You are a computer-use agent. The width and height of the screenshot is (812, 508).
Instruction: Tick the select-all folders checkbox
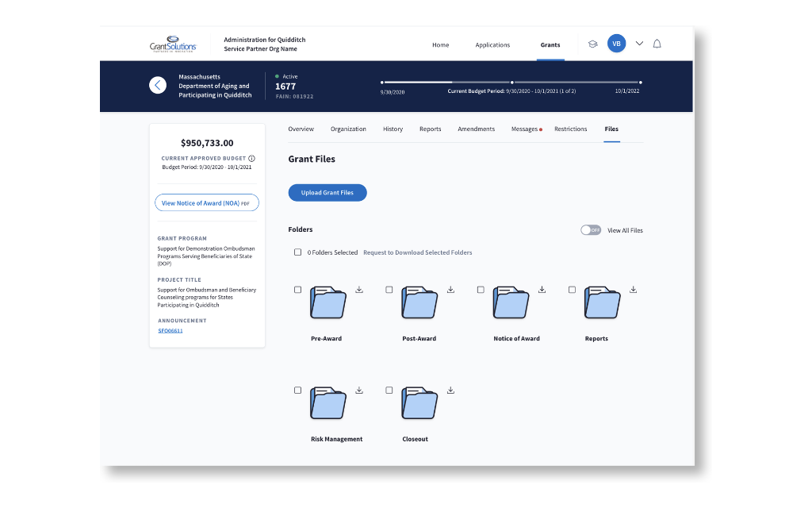[298, 252]
